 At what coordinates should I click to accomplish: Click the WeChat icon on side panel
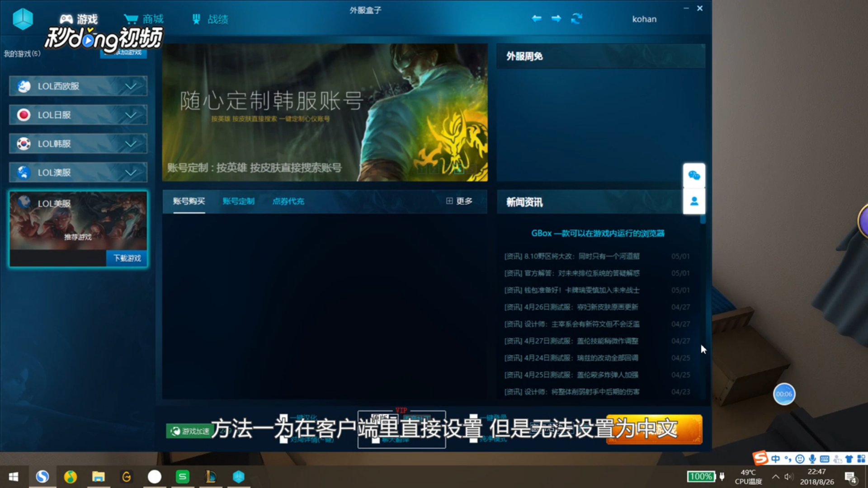[694, 175]
